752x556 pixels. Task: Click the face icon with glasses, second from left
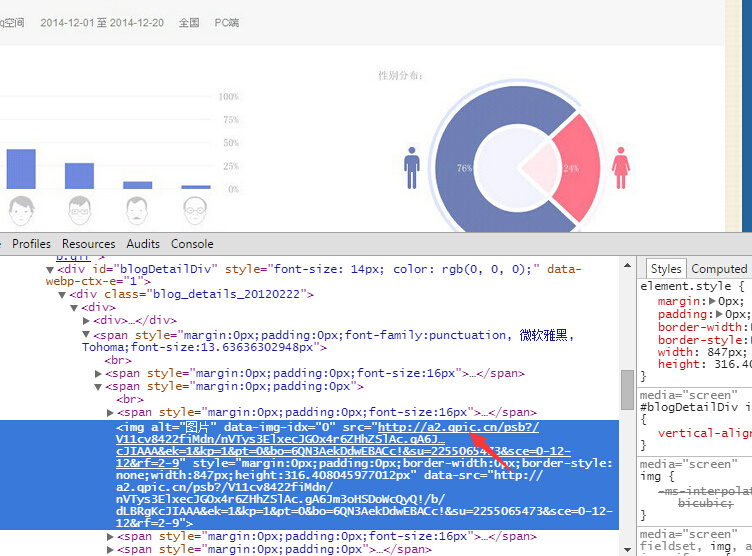click(80, 209)
